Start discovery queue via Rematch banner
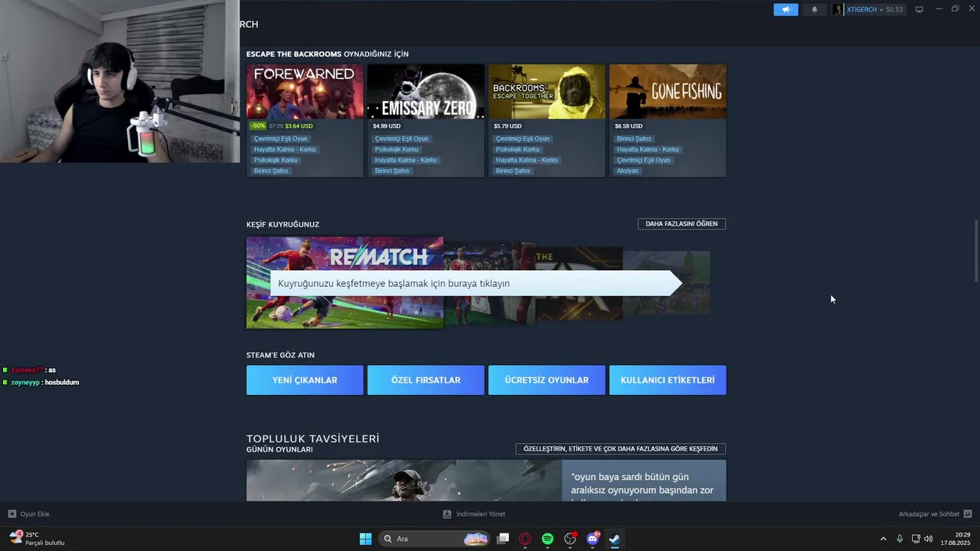Screen dimensions: 980x551 [345, 282]
